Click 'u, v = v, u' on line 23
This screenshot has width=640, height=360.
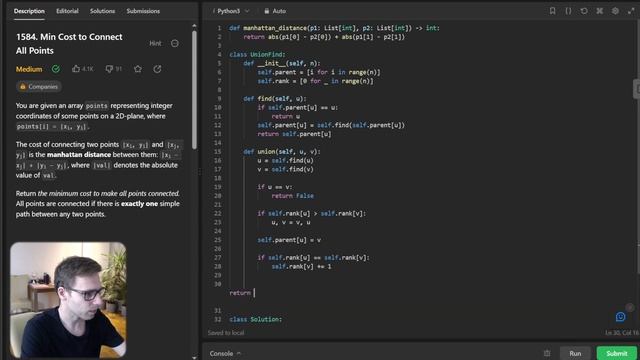click(291, 222)
